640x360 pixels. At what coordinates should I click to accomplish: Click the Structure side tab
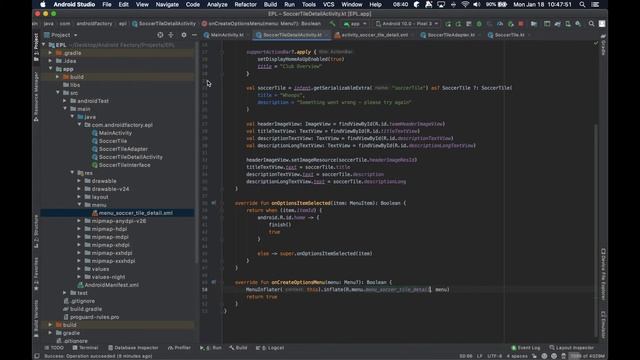(36, 231)
